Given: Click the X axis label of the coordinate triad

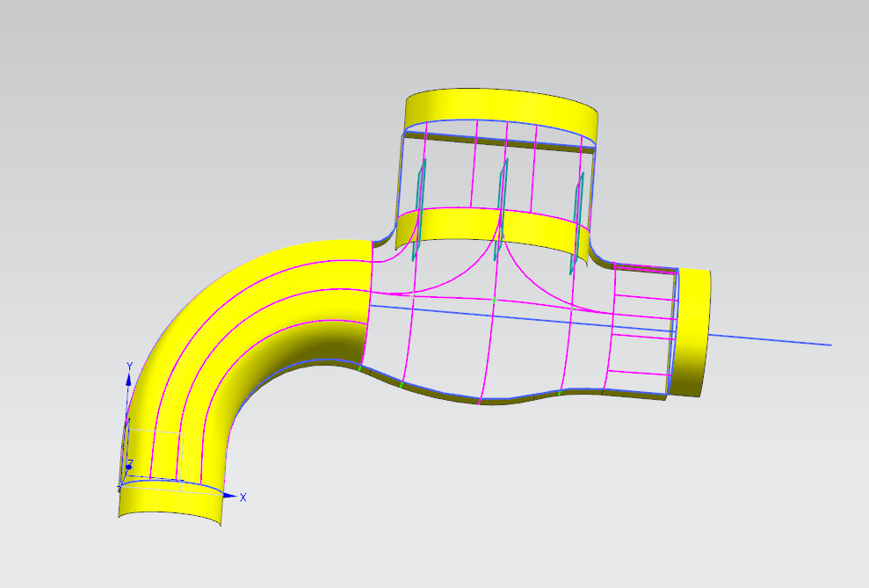Looking at the screenshot, I should (x=243, y=497).
